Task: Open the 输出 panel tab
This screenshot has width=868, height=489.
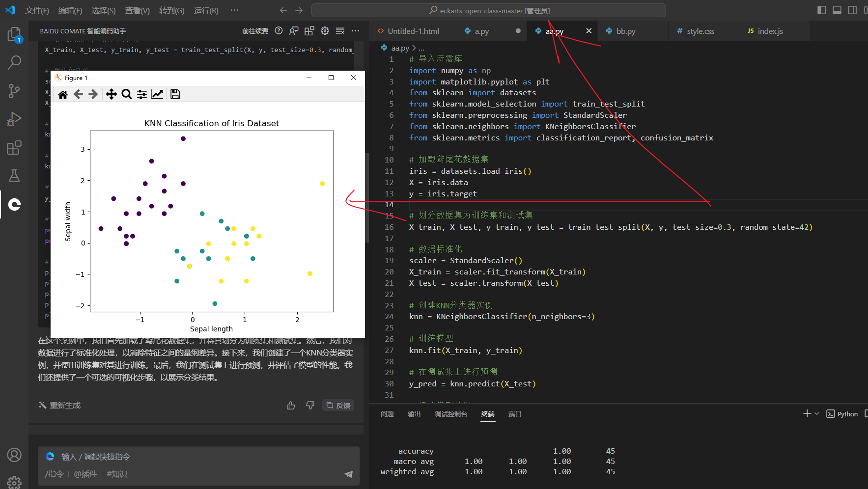Action: (x=414, y=414)
